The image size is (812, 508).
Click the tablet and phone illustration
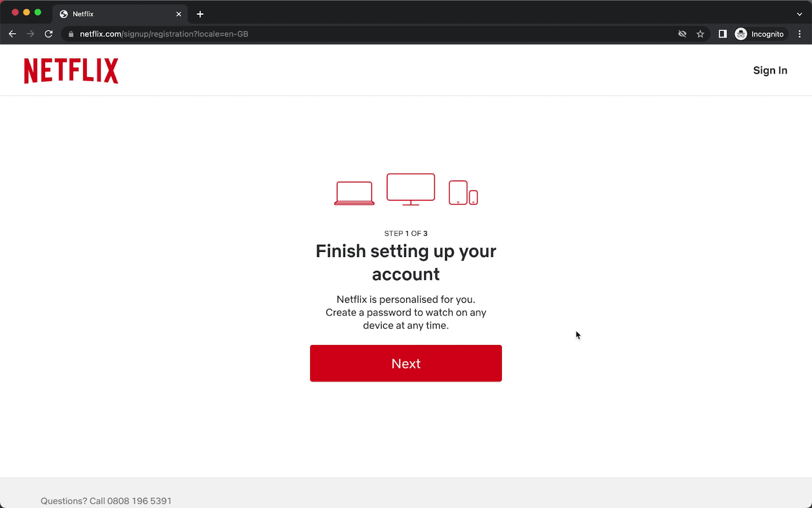pyautogui.click(x=463, y=193)
